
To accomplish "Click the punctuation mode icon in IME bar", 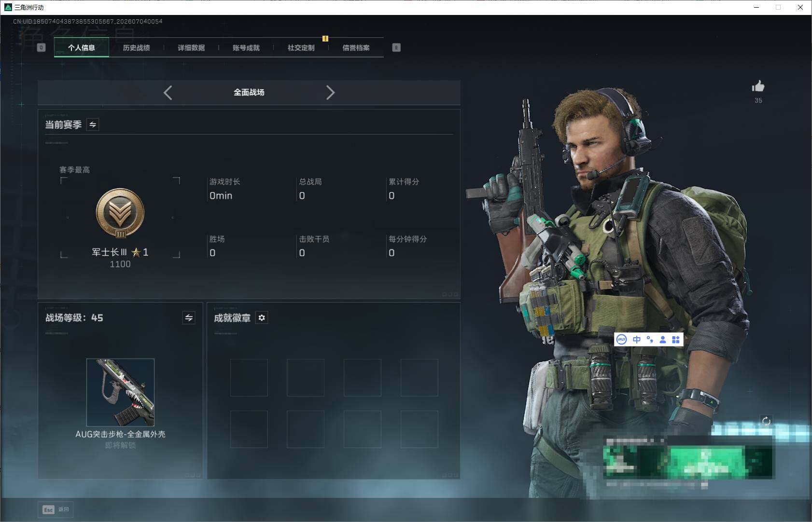I will pyautogui.click(x=650, y=340).
